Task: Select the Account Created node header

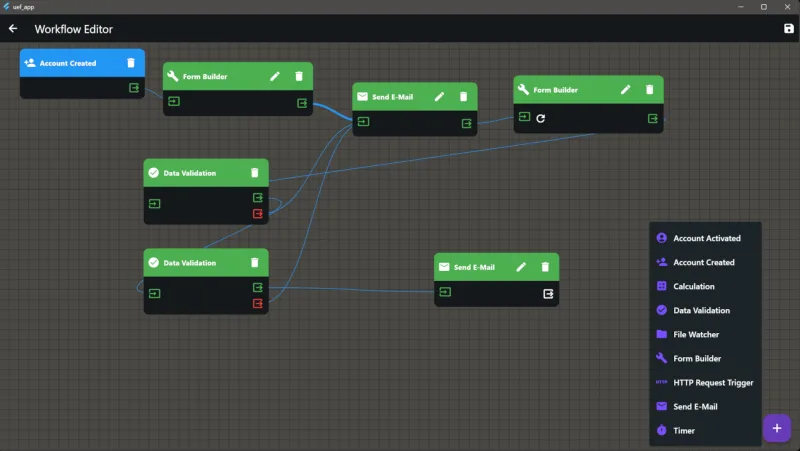Action: pyautogui.click(x=82, y=63)
